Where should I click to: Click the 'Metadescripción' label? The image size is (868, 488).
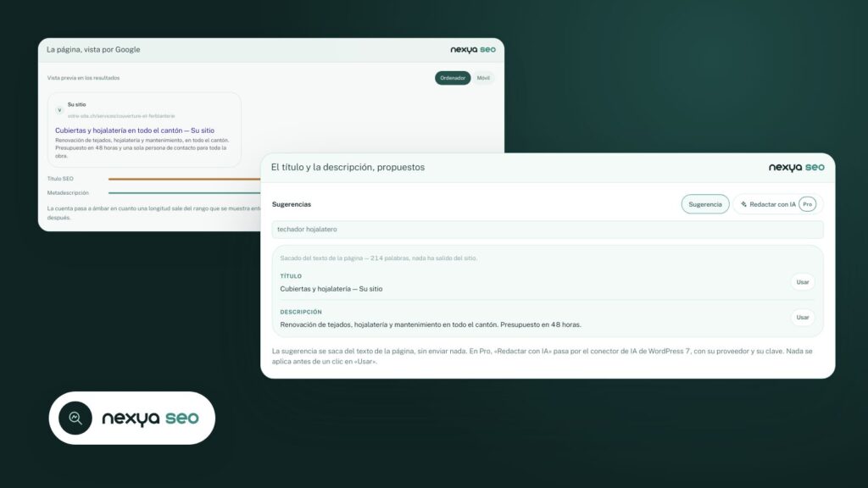click(68, 193)
